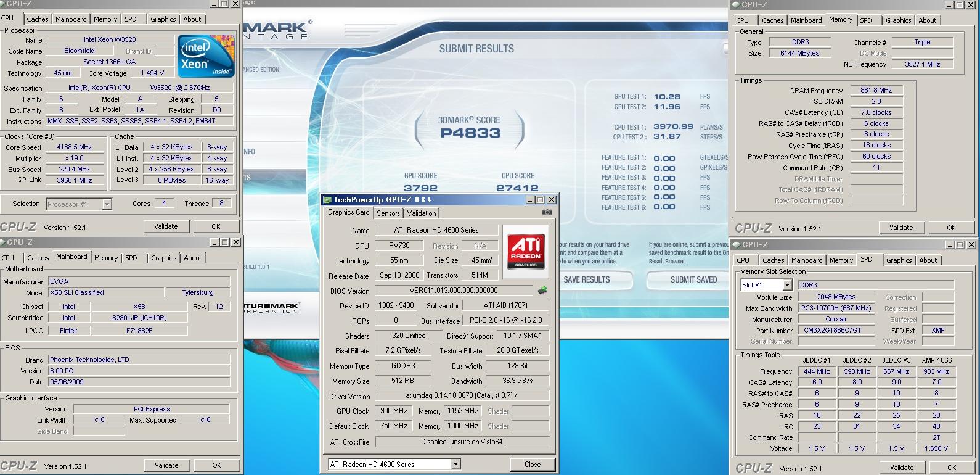The image size is (980, 475).
Task: Select Mainboard tab in CPU-Z memory window
Action: 806,20
